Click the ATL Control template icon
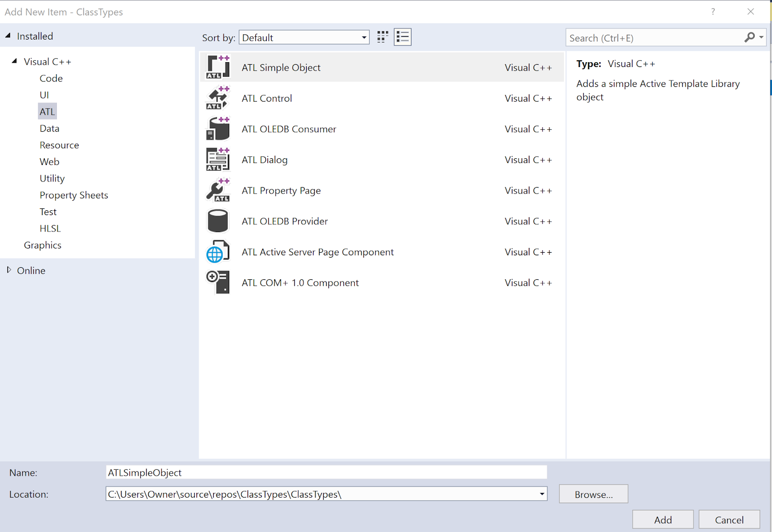This screenshot has height=532, width=772. tap(218, 98)
